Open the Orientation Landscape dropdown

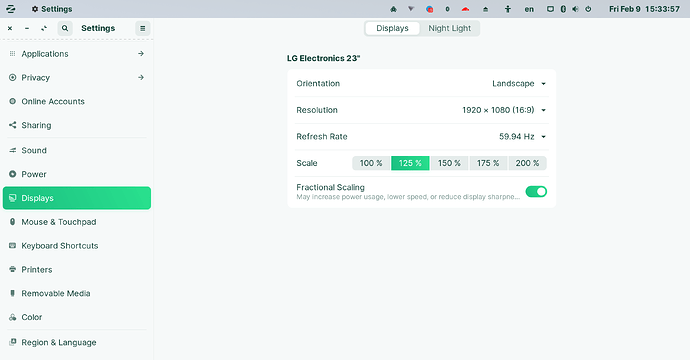(519, 84)
